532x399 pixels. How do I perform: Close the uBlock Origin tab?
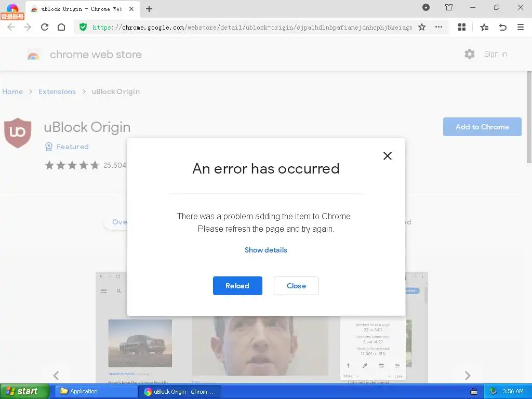(x=131, y=9)
